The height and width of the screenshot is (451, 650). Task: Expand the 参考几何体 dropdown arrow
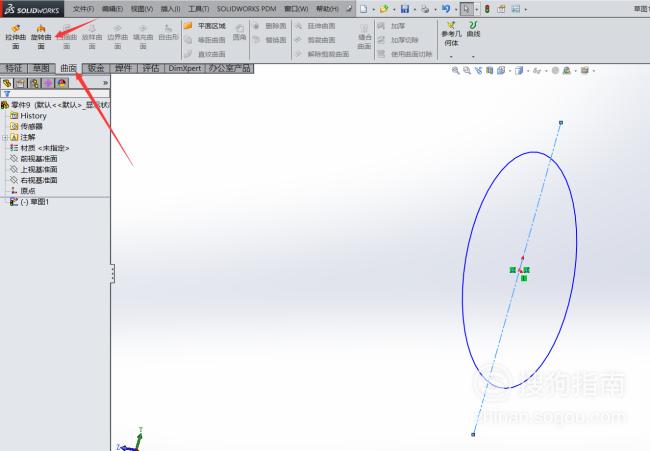pyautogui.click(x=451, y=56)
